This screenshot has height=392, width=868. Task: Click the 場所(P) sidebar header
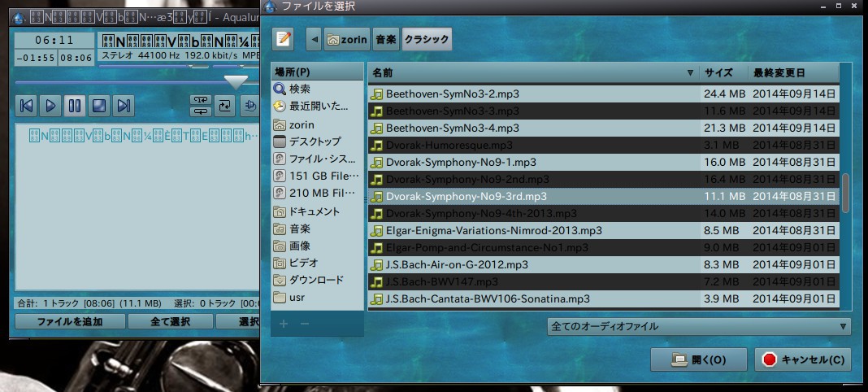[317, 72]
